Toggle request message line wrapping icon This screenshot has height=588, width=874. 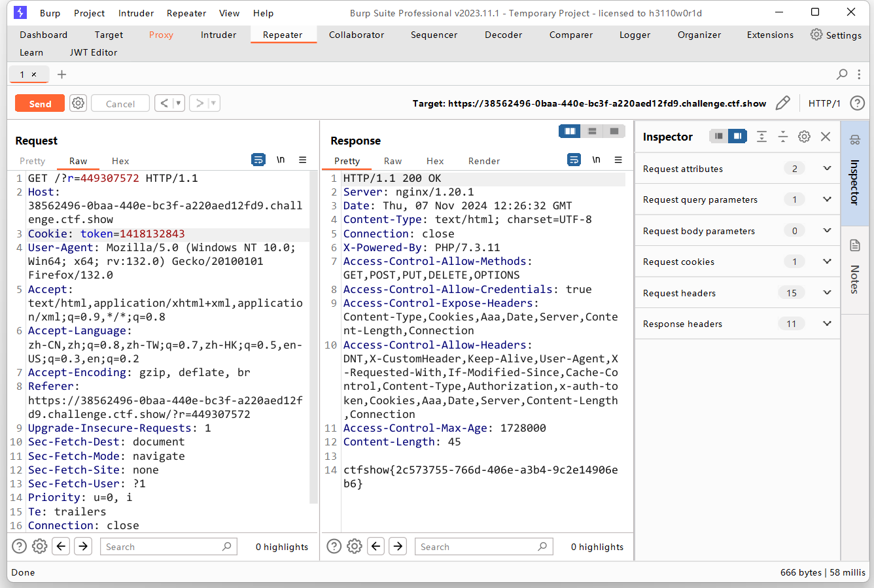[258, 160]
